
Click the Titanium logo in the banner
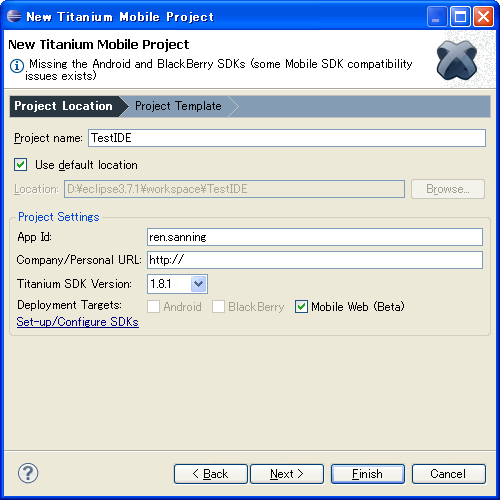[457, 60]
